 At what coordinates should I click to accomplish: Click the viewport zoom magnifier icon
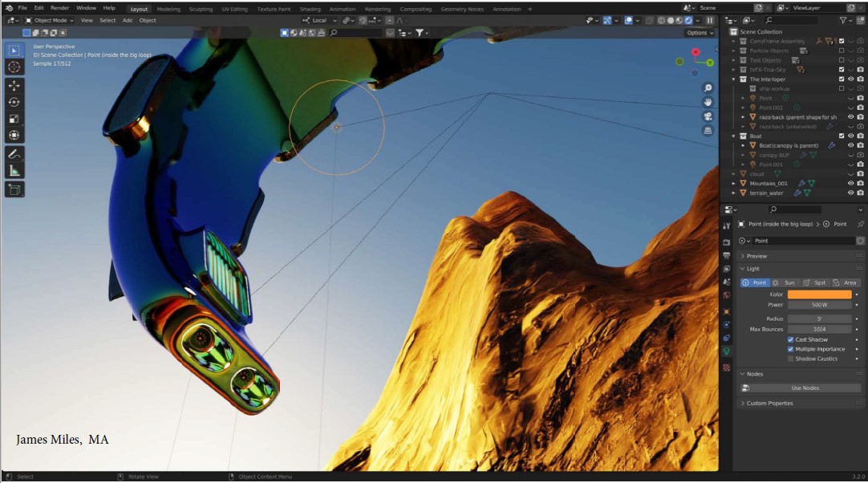pos(708,88)
